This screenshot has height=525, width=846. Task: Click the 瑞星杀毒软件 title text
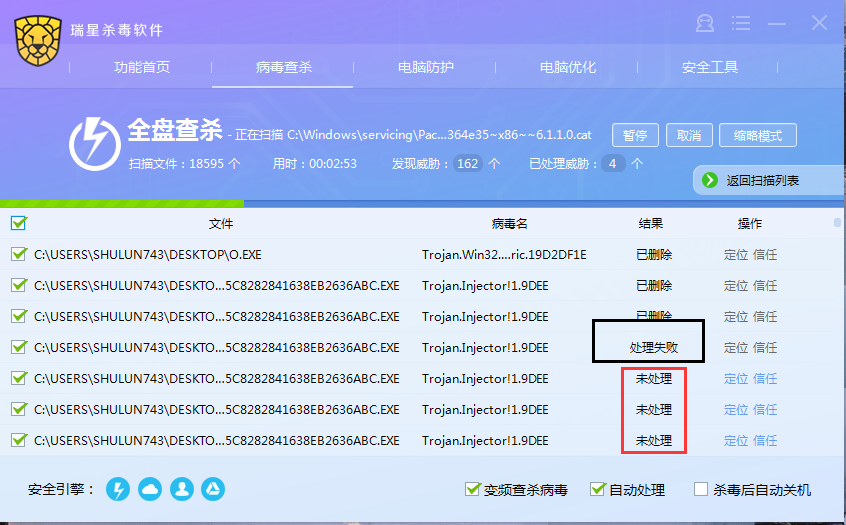[117, 30]
